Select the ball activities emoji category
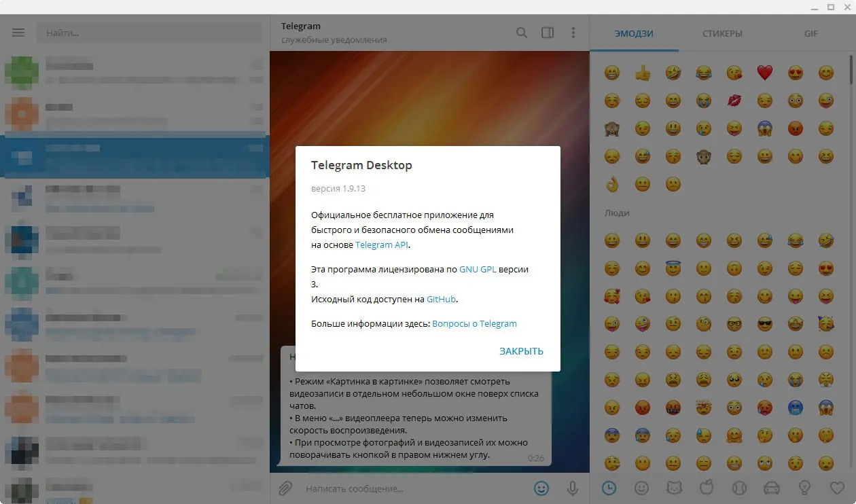 pos(739,488)
